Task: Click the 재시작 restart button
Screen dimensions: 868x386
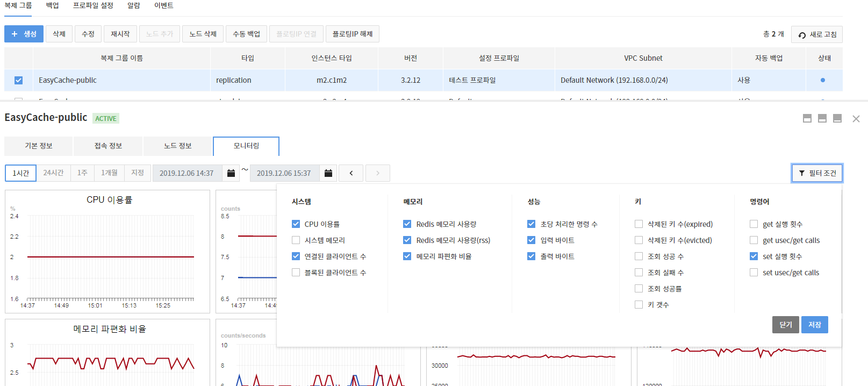Action: point(120,34)
